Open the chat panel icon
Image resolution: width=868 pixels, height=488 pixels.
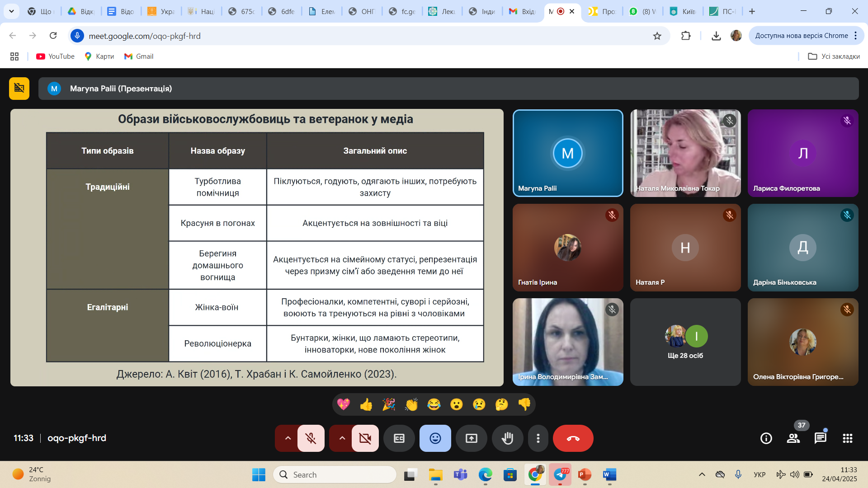pos(820,438)
